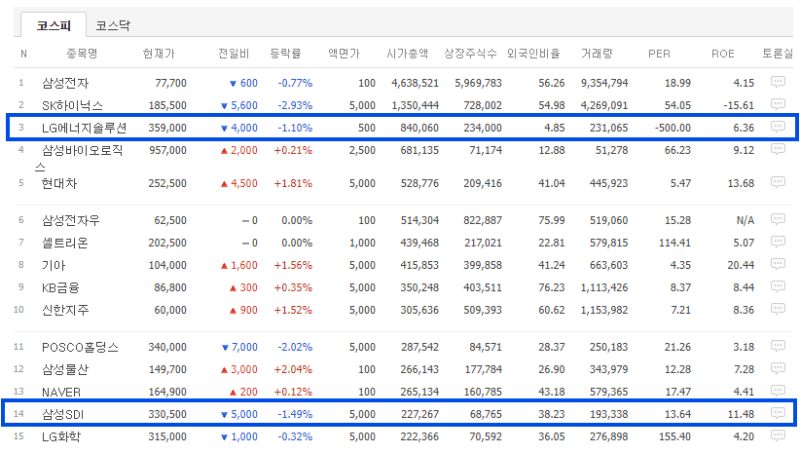800x453 pixels.
Task: Select 삼성전자 price 77,700
Action: [x=170, y=83]
